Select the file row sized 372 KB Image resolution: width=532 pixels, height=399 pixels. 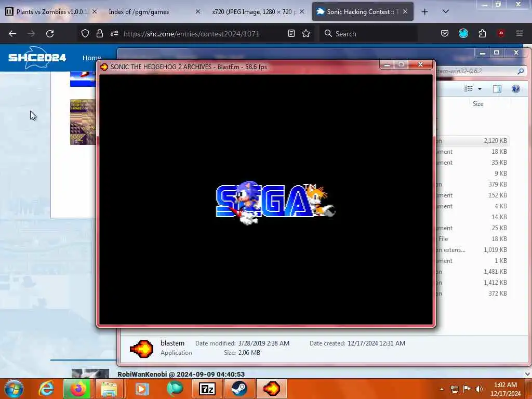(x=472, y=293)
